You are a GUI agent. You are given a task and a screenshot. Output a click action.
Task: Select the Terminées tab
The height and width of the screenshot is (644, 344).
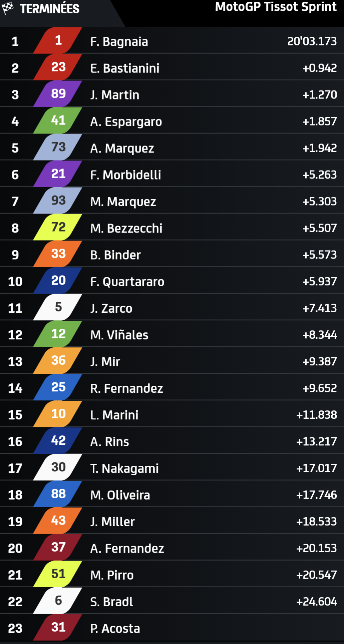click(x=49, y=9)
